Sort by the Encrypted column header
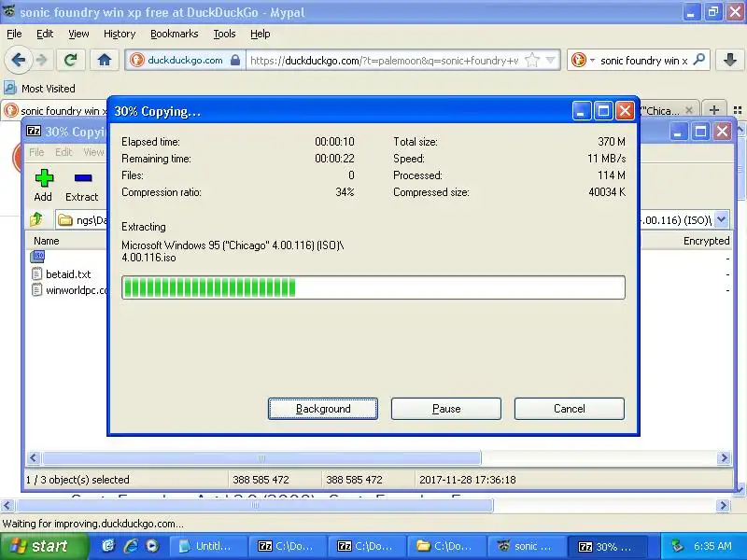 pyautogui.click(x=706, y=241)
